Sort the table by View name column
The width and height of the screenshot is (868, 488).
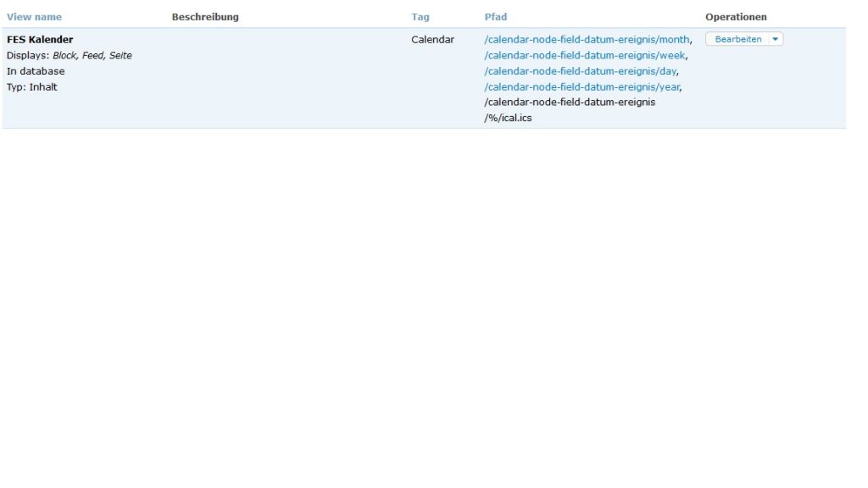coord(34,17)
